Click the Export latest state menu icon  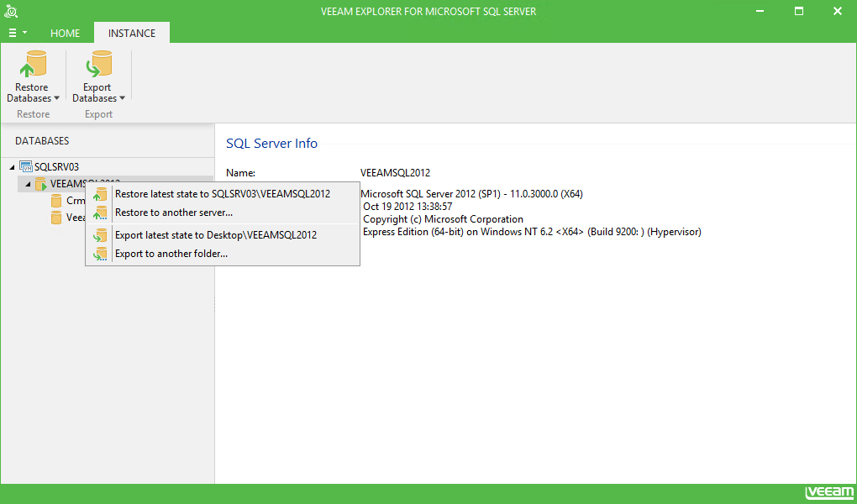pyautogui.click(x=100, y=235)
